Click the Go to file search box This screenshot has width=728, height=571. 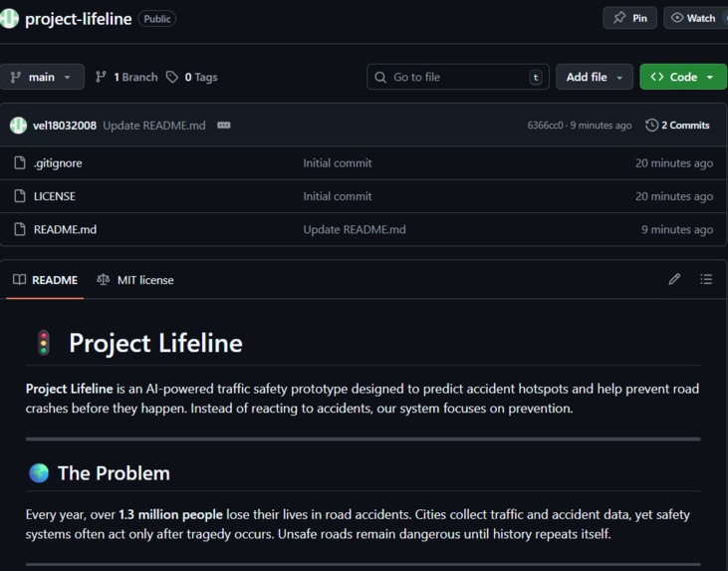click(458, 77)
